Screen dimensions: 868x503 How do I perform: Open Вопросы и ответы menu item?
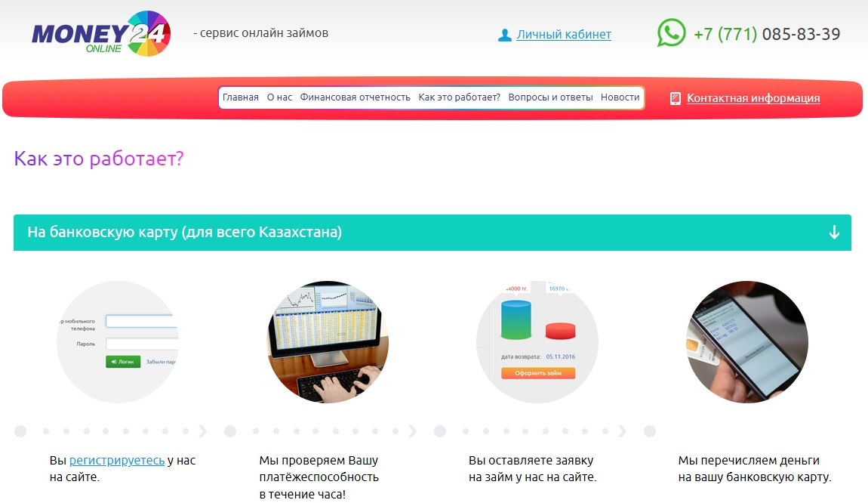tap(550, 97)
